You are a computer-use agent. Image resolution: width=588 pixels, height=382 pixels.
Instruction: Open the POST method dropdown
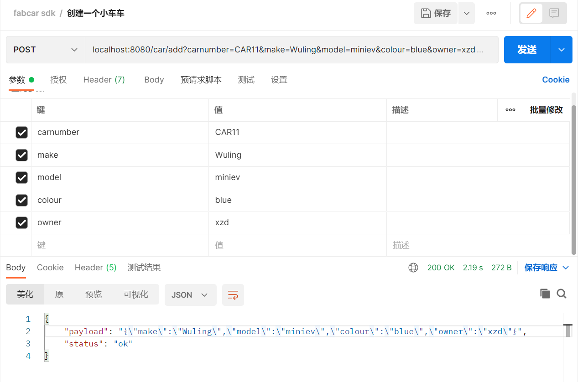pyautogui.click(x=45, y=49)
